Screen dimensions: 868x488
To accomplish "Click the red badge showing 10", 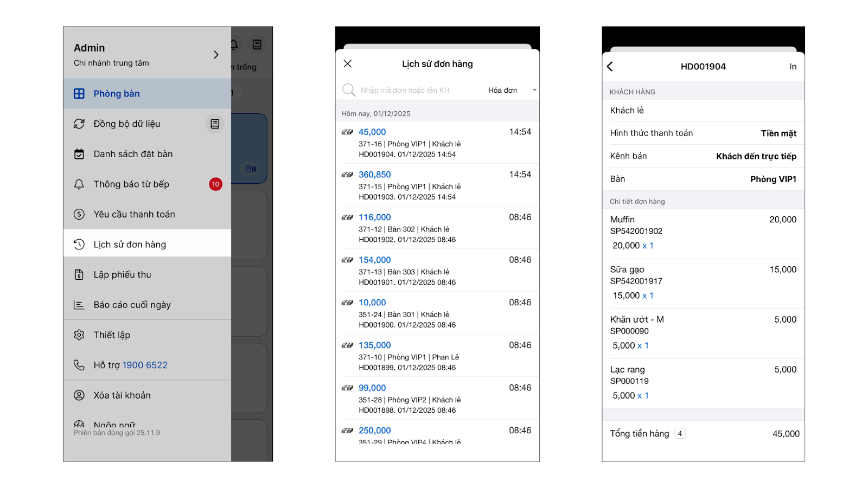I will tap(215, 184).
